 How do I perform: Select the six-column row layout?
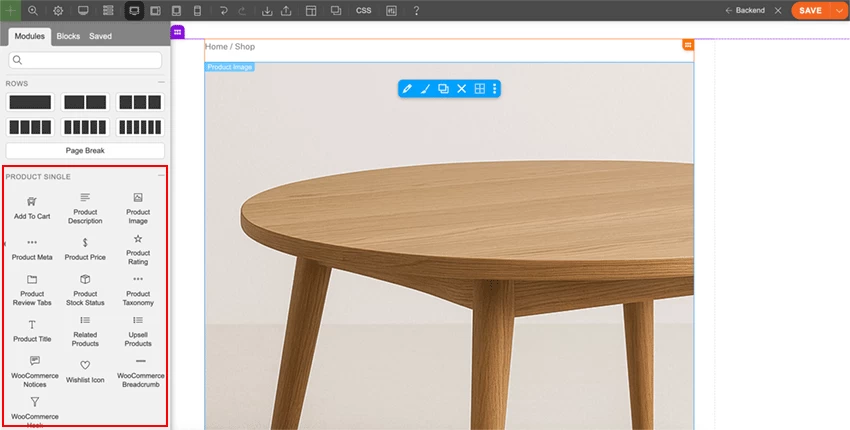pyautogui.click(x=140, y=127)
